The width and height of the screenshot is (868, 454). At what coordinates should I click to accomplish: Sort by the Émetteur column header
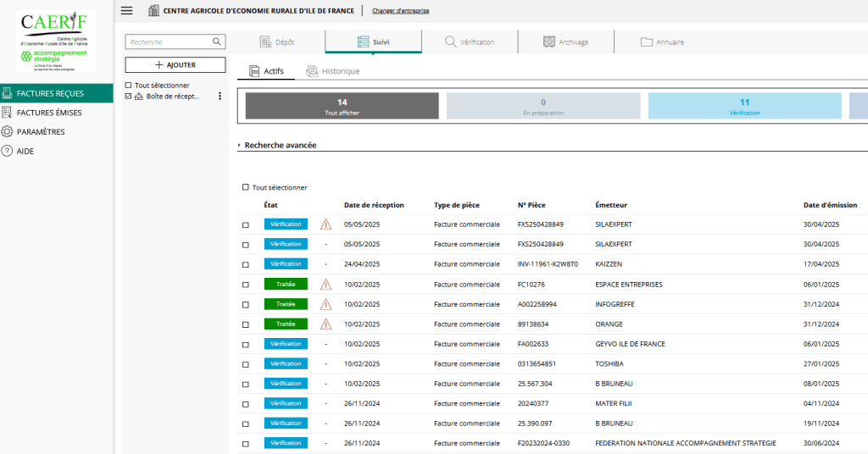[x=611, y=205]
